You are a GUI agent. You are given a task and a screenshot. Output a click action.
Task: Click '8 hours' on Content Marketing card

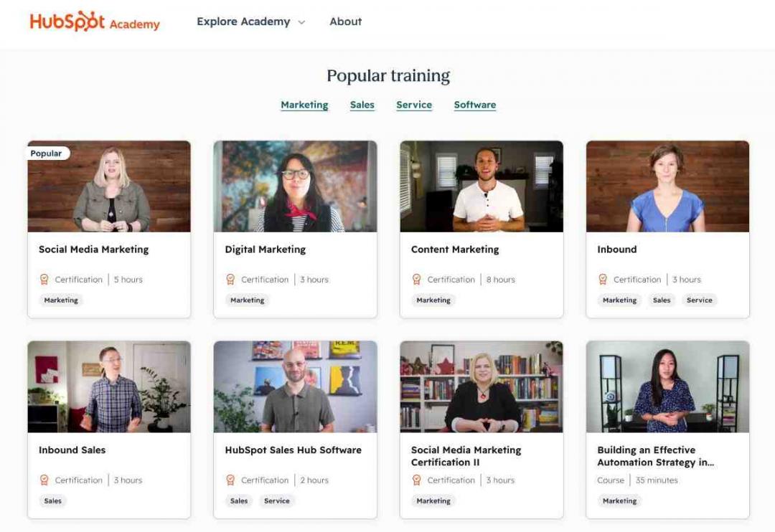click(x=501, y=280)
